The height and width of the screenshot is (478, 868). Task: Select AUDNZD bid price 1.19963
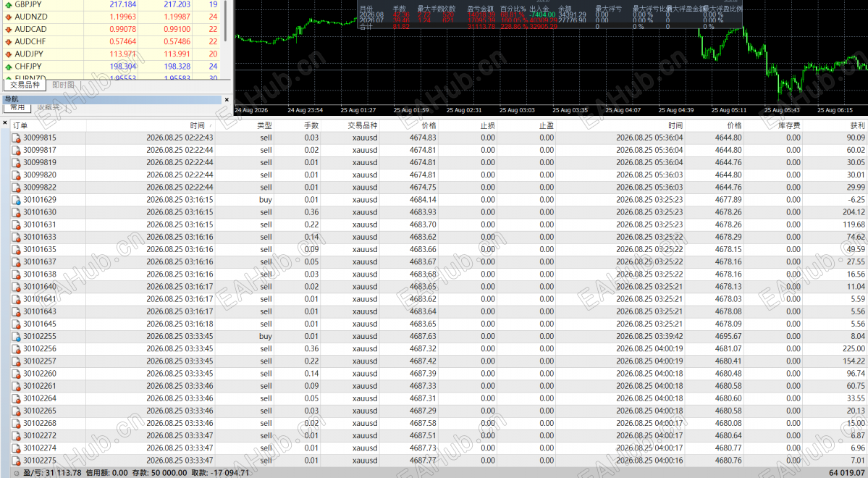123,17
